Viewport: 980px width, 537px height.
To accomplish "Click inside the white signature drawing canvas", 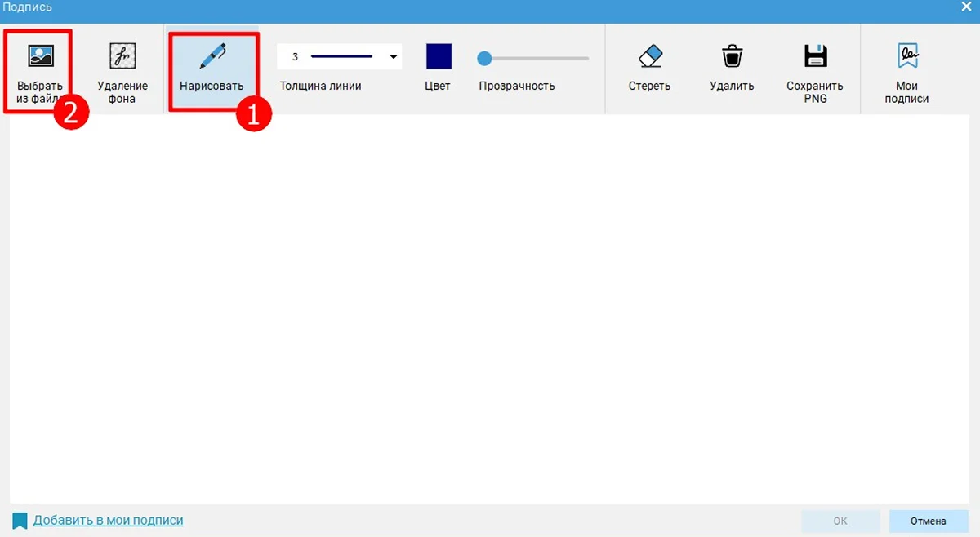I will pos(490,310).
